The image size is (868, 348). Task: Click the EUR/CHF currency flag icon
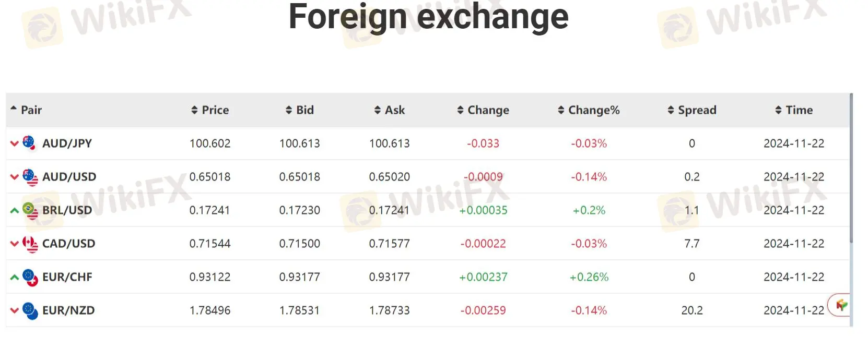click(30, 277)
